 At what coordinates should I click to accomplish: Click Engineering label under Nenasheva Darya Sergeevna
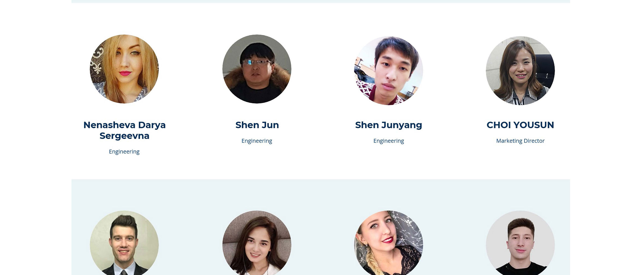pos(124,152)
